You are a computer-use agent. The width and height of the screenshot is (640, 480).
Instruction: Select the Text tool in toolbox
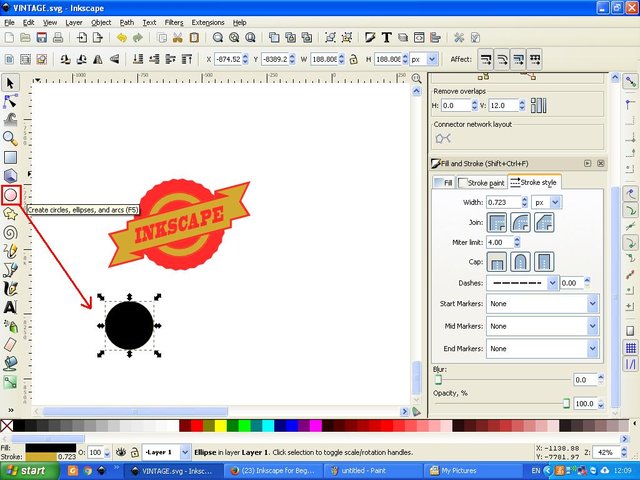pyautogui.click(x=10, y=307)
